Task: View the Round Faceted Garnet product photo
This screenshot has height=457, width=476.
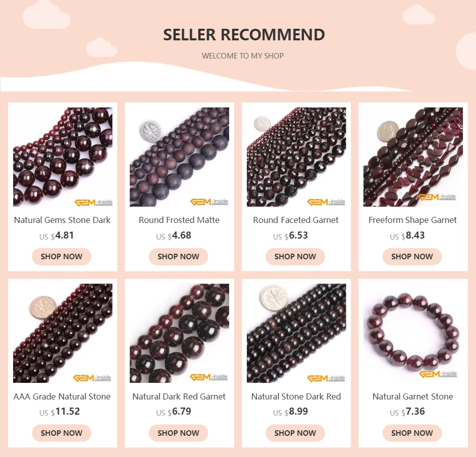Action: tap(296, 157)
